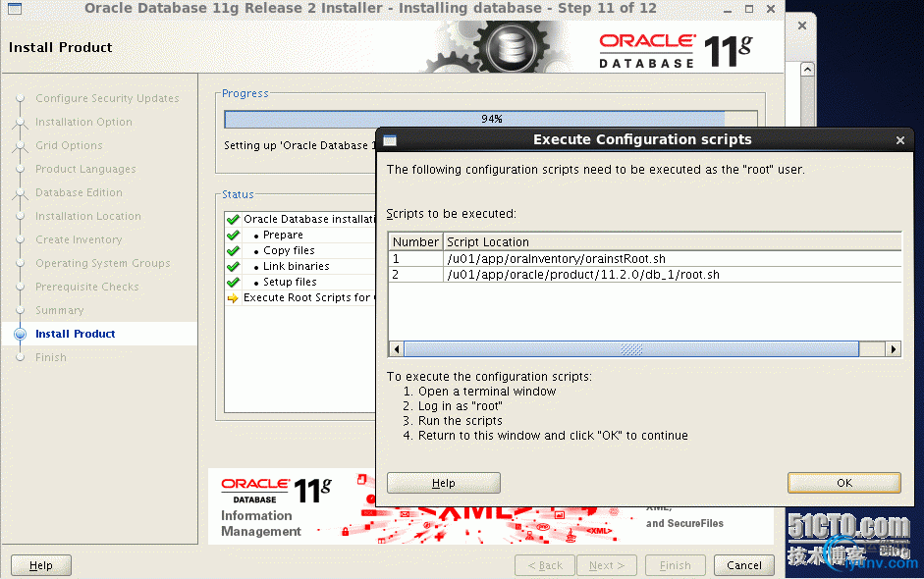Screen dimensions: 924x579
Task: Click the background window's scroll up arrow
Action: 807,70
